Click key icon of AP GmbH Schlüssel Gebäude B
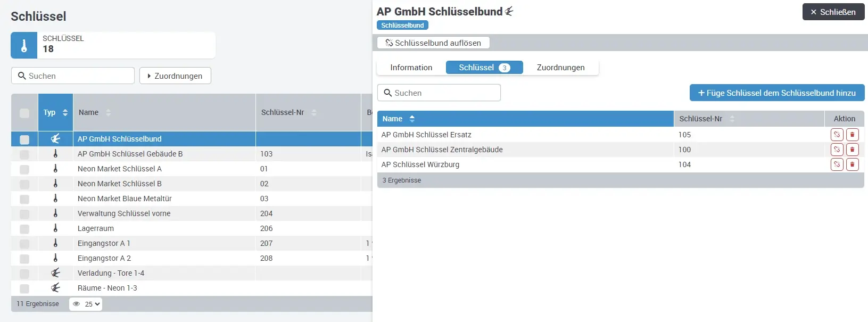 55,154
